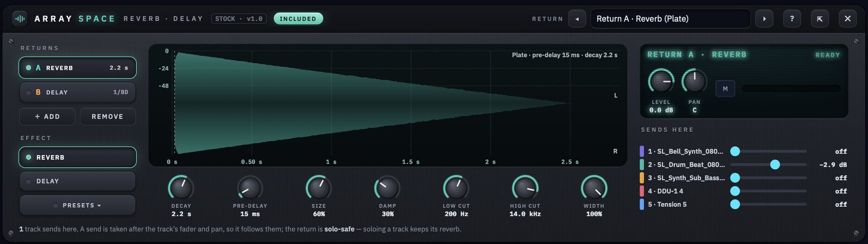This screenshot has width=868, height=244.
Task: Click the '15 ms' pre-delay value
Action: (250, 214)
